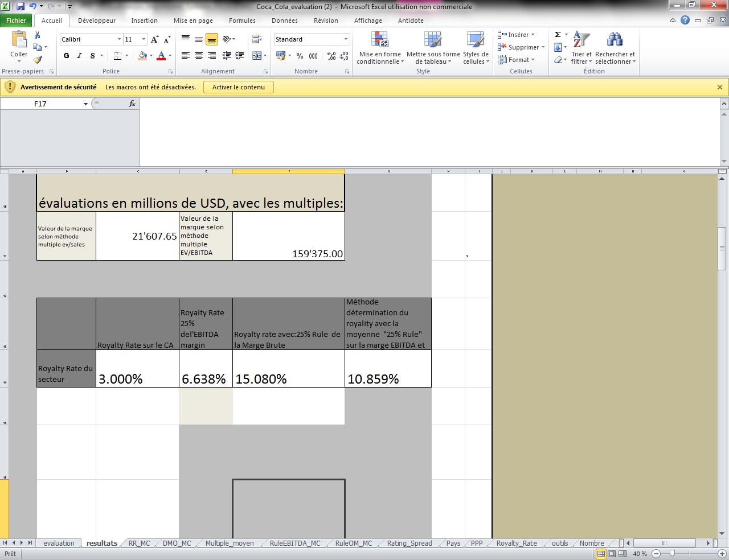Increase font size with the large A icon

pos(155,39)
